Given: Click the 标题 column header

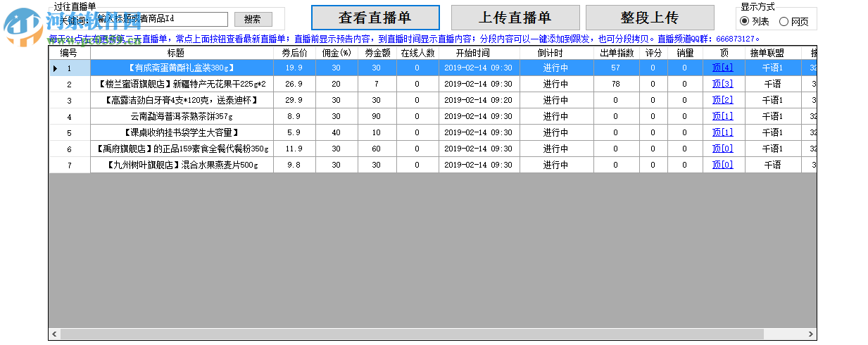Looking at the screenshot, I should tap(182, 53).
